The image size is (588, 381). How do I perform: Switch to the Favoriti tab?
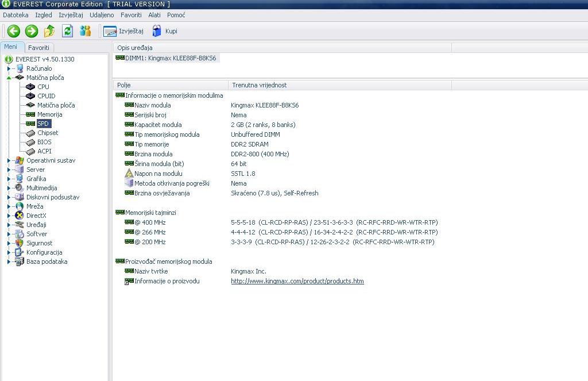pos(39,48)
